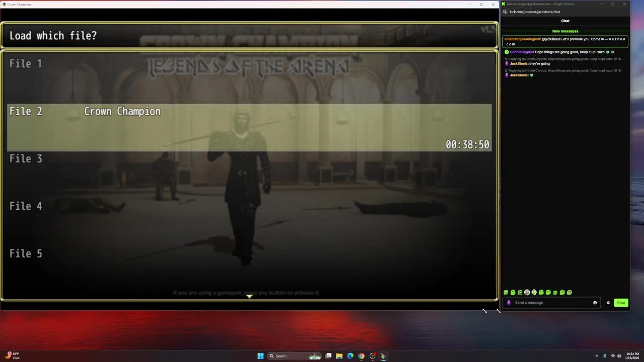Click the 00:38:50 playtime on File 2
Screen dimensions: 644x362
(467, 145)
